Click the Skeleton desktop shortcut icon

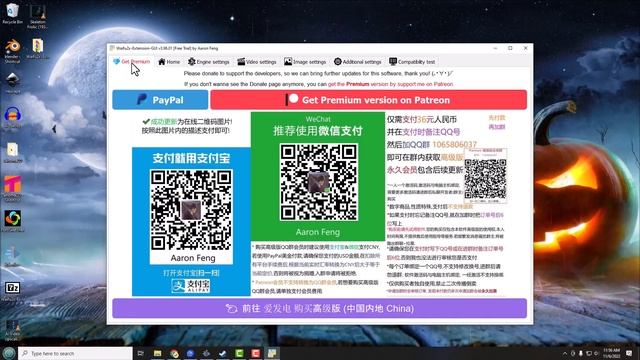tap(38, 16)
